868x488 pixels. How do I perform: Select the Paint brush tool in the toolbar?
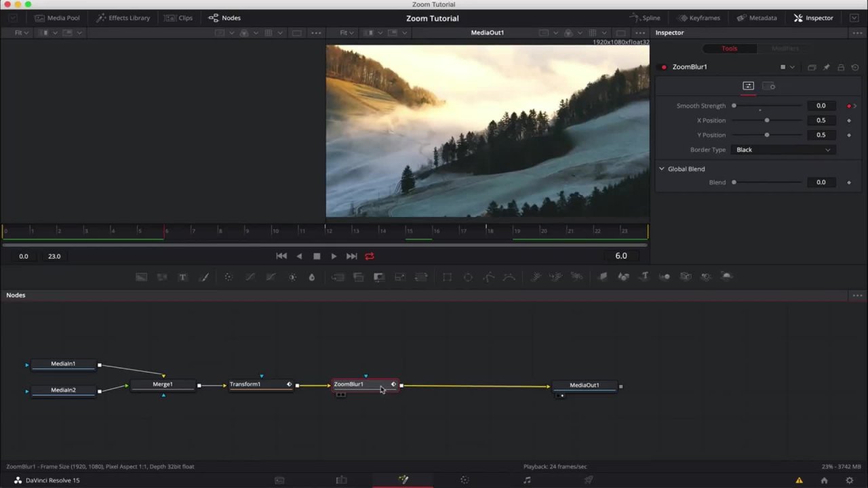click(203, 277)
